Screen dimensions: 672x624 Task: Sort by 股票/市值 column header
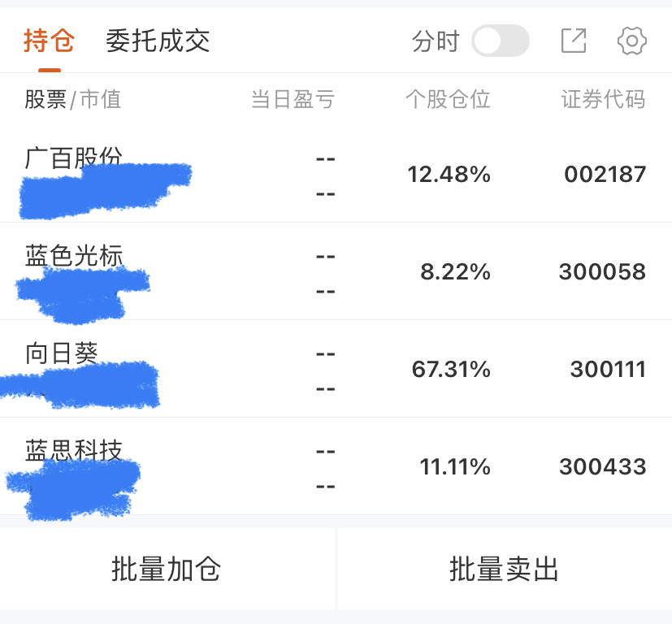72,99
